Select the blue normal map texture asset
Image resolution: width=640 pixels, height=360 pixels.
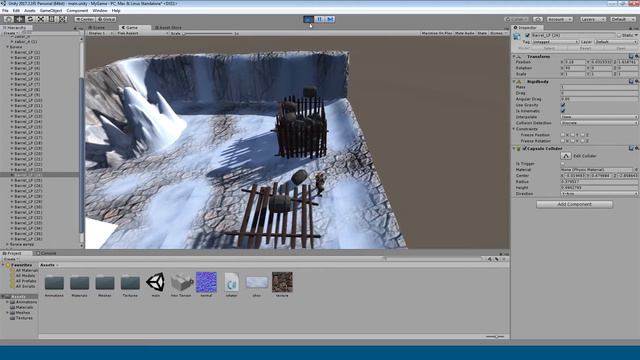(x=207, y=282)
